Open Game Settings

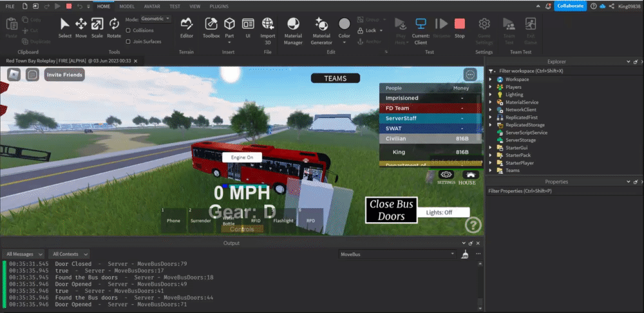484,31
